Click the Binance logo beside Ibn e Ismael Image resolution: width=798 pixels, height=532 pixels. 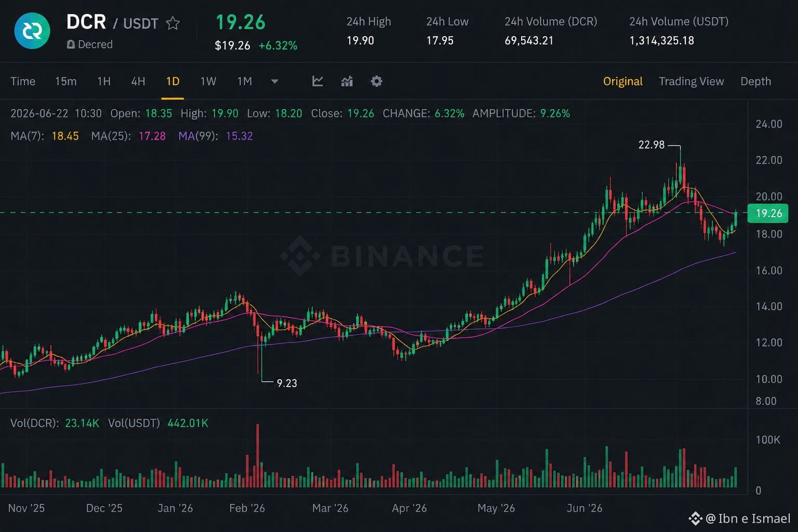[x=695, y=518]
